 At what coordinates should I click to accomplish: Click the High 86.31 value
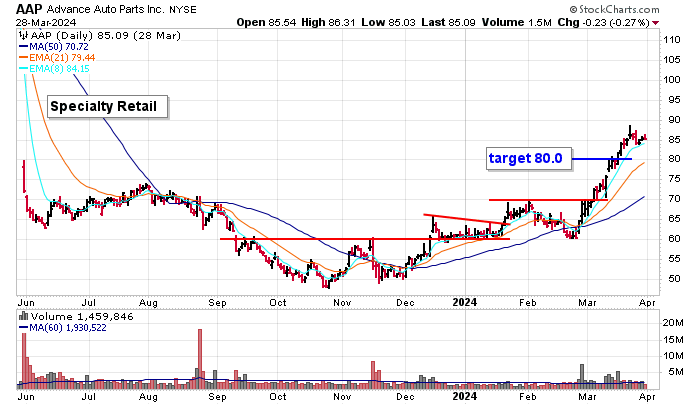click(328, 22)
